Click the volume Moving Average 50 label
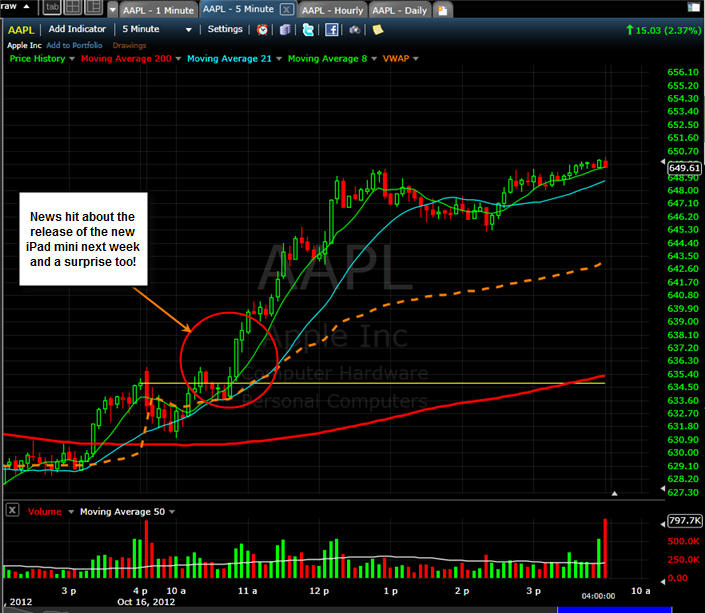Screen dimensions: 705x613 click(122, 511)
